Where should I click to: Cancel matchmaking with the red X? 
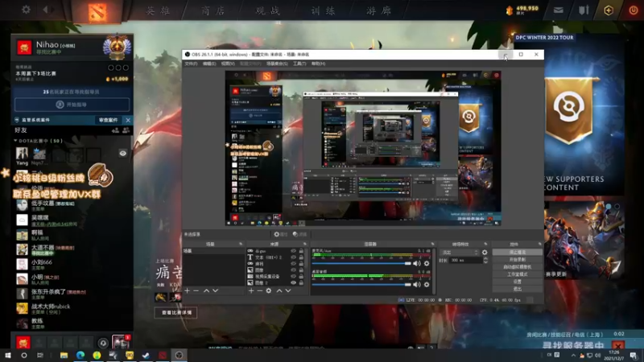click(618, 345)
